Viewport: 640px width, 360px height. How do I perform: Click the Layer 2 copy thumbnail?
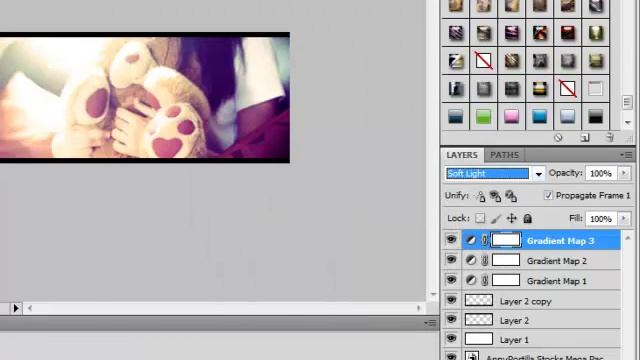click(479, 300)
